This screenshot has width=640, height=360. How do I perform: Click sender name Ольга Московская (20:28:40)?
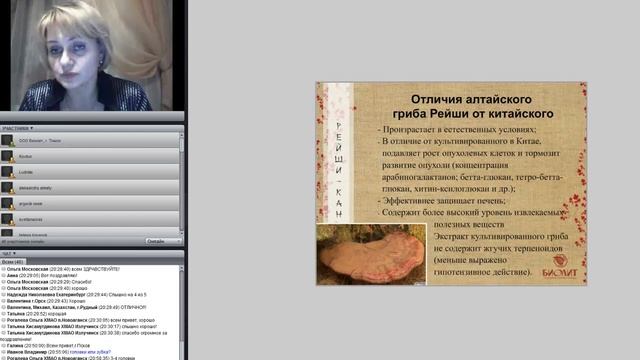click(x=27, y=269)
